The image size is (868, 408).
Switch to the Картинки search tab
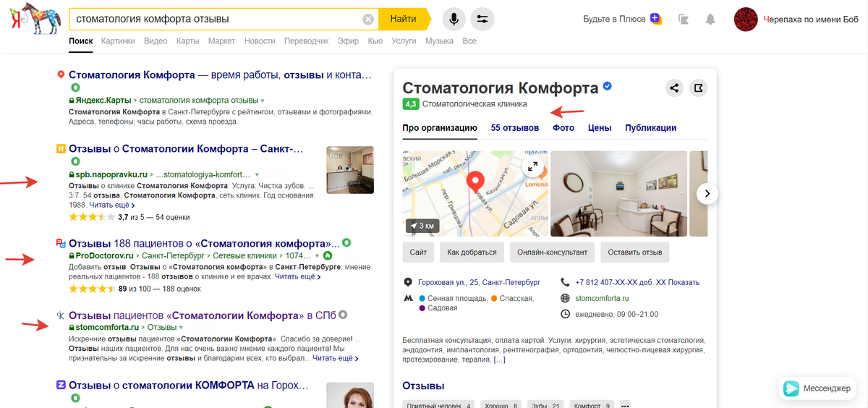[x=118, y=41]
